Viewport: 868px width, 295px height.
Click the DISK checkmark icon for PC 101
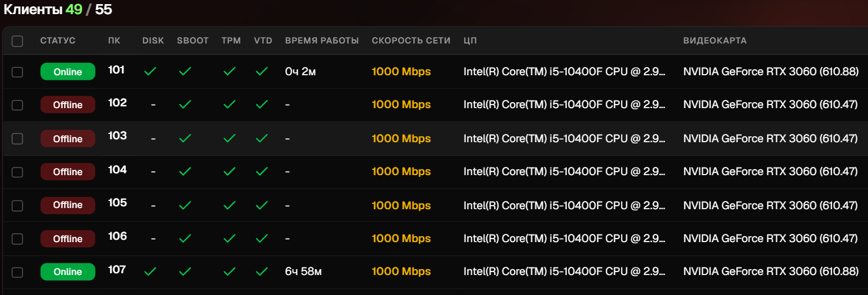(x=151, y=72)
